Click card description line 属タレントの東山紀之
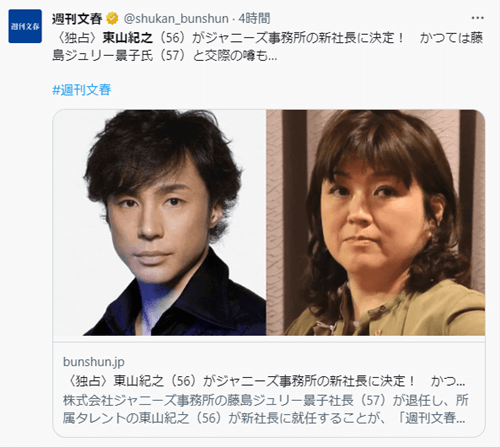 point(264,418)
